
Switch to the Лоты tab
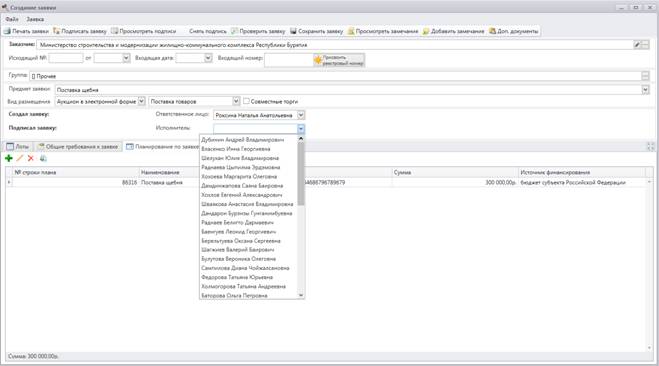click(x=18, y=147)
